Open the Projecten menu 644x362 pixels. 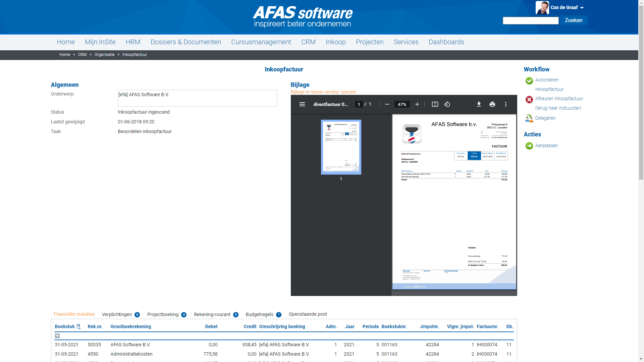(370, 42)
